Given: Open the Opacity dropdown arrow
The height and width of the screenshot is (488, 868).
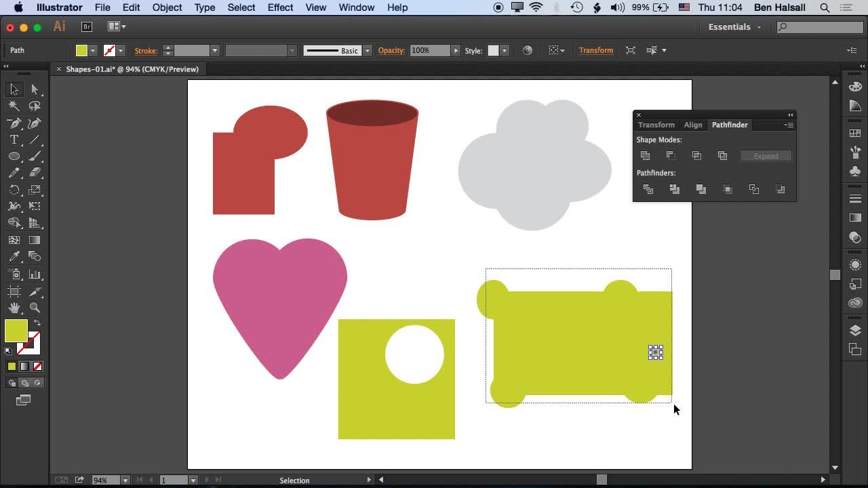Looking at the screenshot, I should tap(455, 49).
